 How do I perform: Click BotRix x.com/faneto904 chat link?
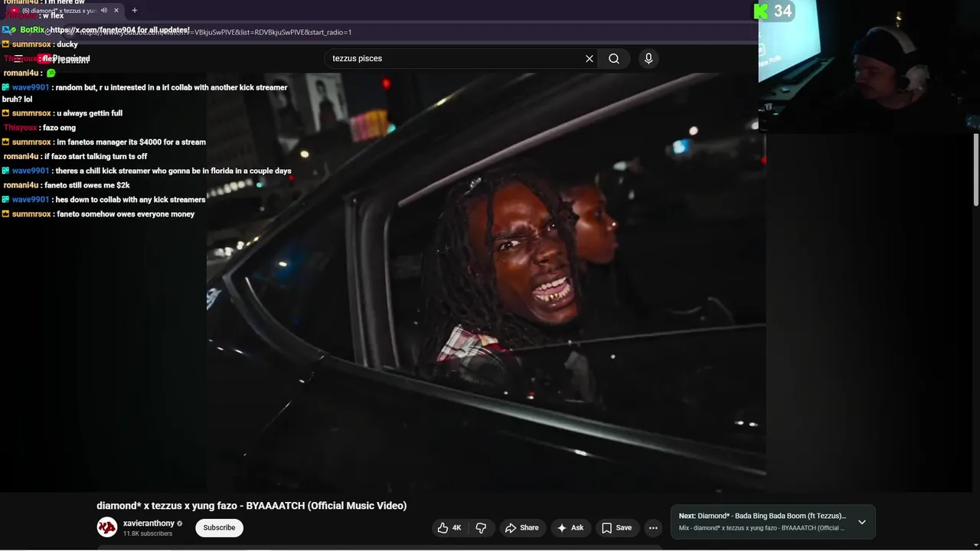coord(119,30)
